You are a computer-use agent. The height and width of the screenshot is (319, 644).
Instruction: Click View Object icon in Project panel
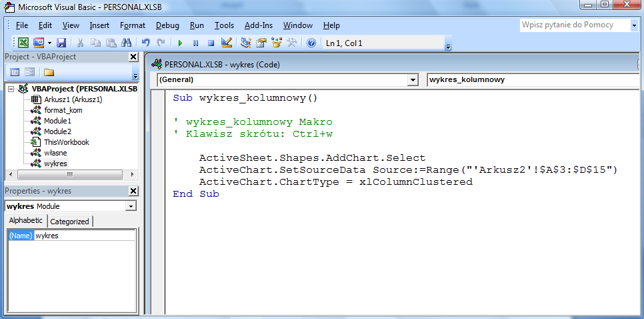click(29, 72)
